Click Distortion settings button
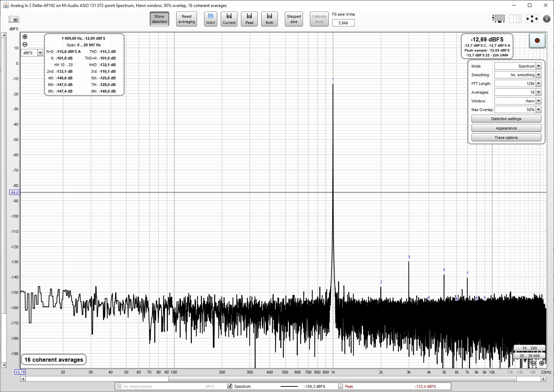The height and width of the screenshot is (392, 554). [506, 119]
